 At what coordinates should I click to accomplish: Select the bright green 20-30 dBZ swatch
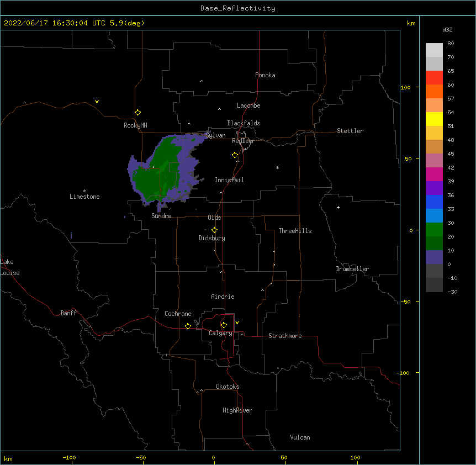[x=434, y=230]
